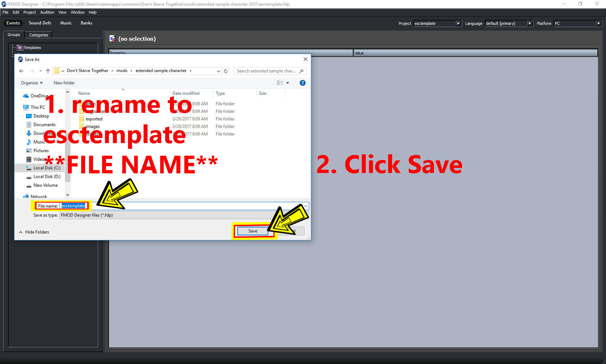Select Local Disk (C:) drive
The width and height of the screenshot is (606, 364).
[x=43, y=168]
